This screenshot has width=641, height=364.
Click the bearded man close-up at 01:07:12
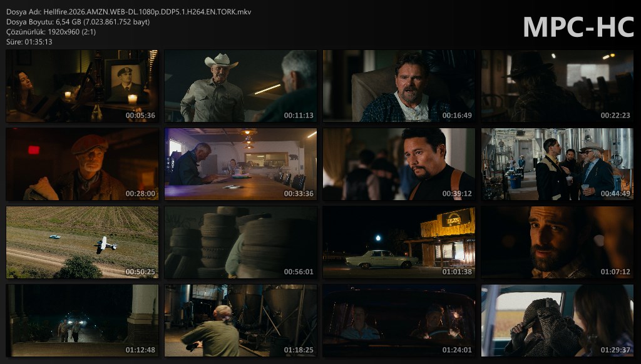point(557,243)
